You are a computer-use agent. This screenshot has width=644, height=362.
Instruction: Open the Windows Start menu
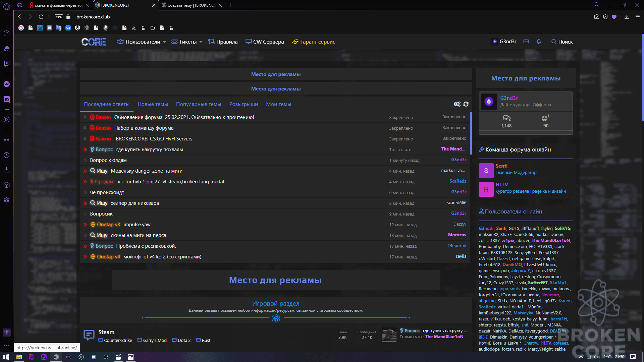[6, 357]
